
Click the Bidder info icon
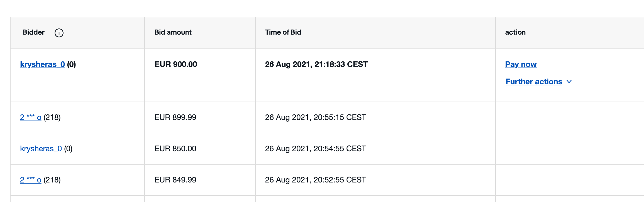pos(59,33)
